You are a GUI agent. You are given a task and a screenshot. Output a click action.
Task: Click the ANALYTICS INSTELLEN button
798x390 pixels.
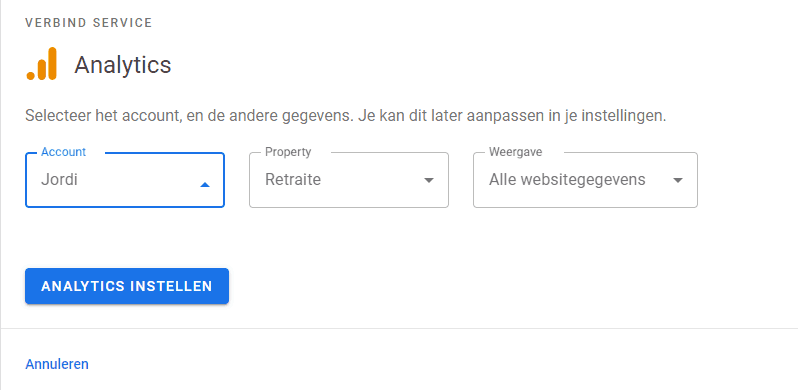pyautogui.click(x=127, y=286)
